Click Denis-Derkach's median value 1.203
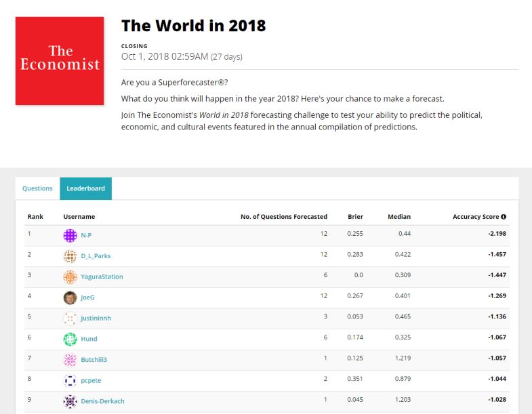Viewport: 532px width, 414px height. 403,399
